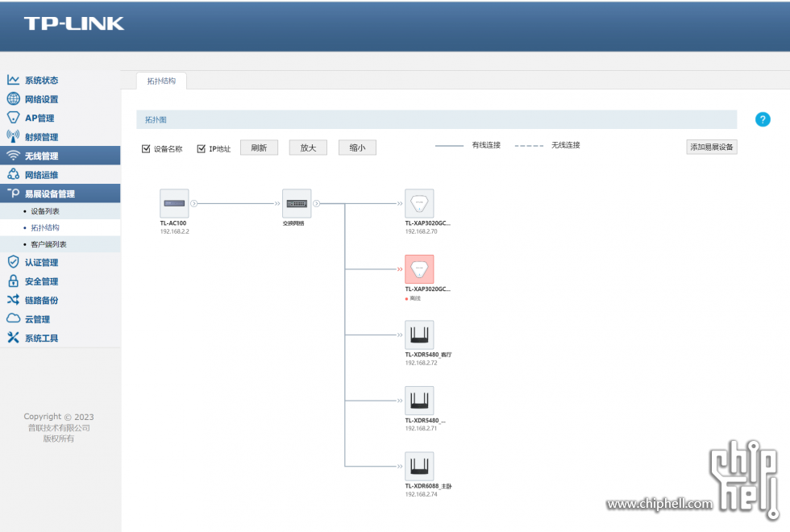Collapse the branch beside the 交换网络 node
Image resolution: width=790 pixels, height=532 pixels.
click(316, 203)
